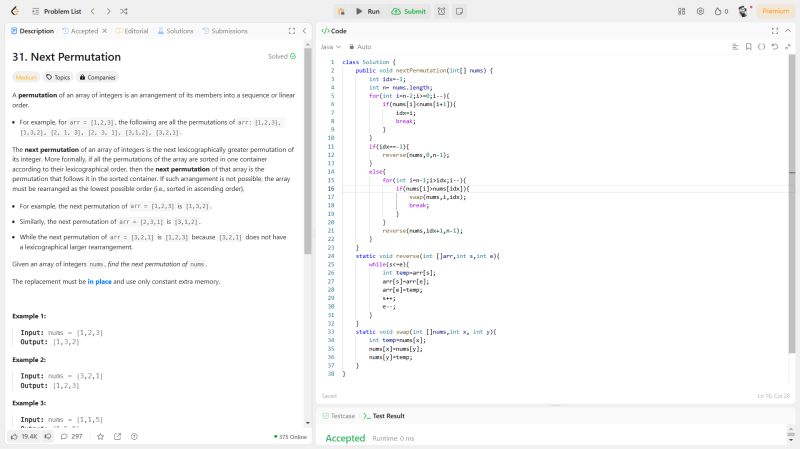Reset code to default icon
The image size is (800, 449).
click(774, 47)
